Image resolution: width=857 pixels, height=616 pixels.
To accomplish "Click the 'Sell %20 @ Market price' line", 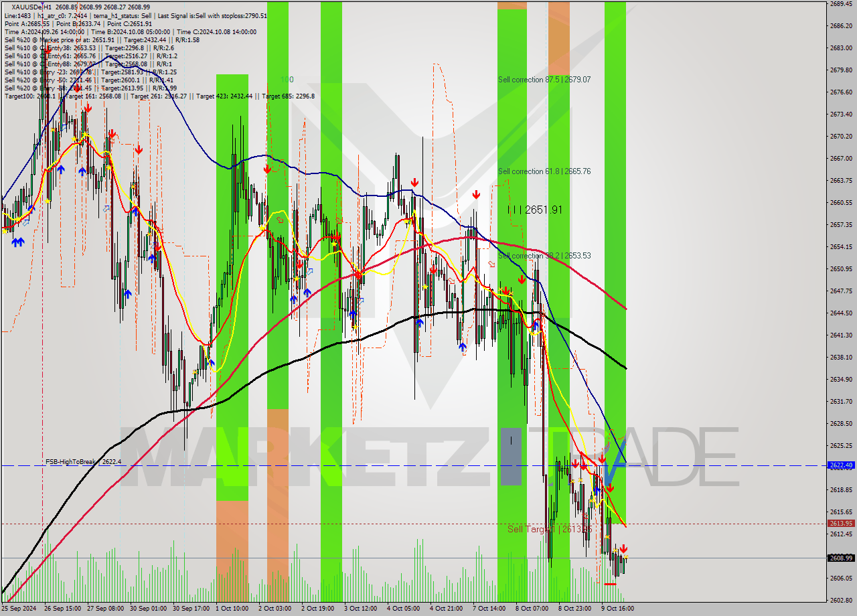I will pos(102,40).
